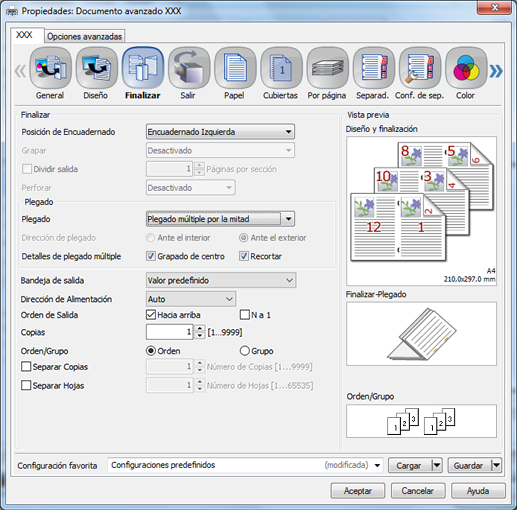Open the General settings icon

[50, 68]
